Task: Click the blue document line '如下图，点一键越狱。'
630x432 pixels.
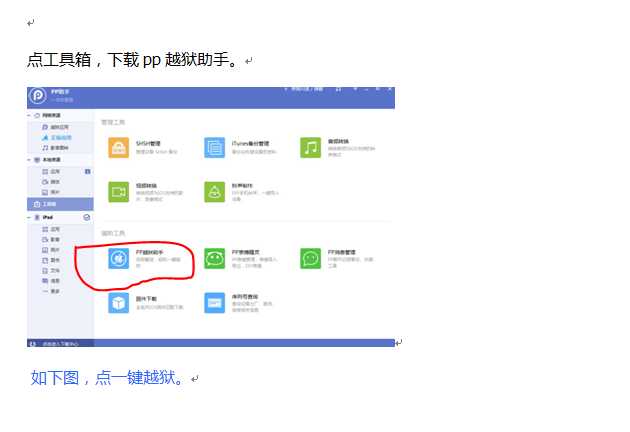Action: click(x=108, y=378)
